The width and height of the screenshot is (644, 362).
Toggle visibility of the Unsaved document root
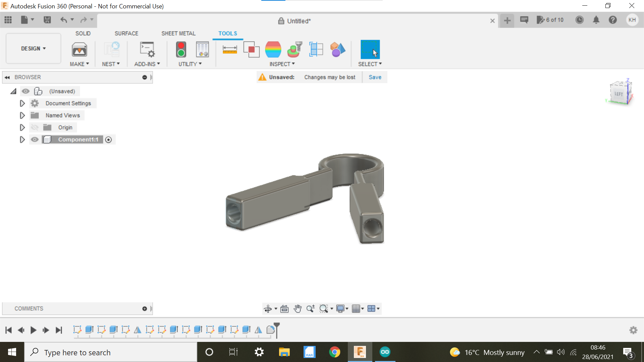pyautogui.click(x=26, y=91)
